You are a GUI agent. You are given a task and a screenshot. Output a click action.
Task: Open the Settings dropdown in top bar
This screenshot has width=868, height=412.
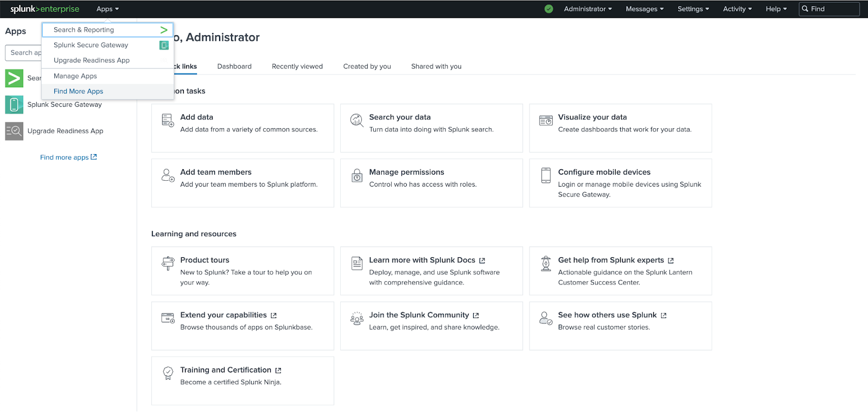point(693,9)
